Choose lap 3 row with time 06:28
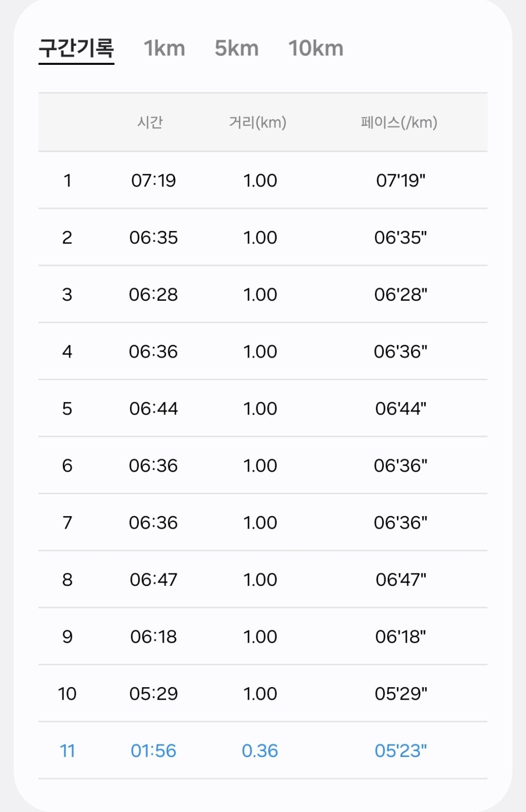This screenshot has height=812, width=526. (x=263, y=294)
